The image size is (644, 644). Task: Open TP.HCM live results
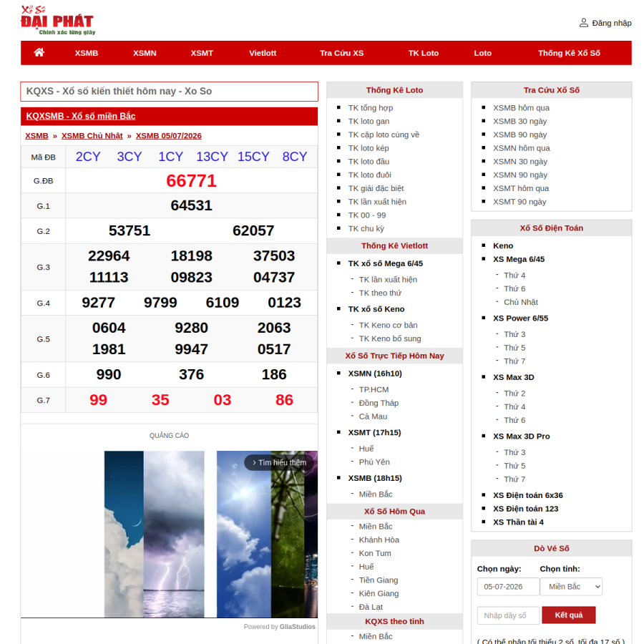374,390
